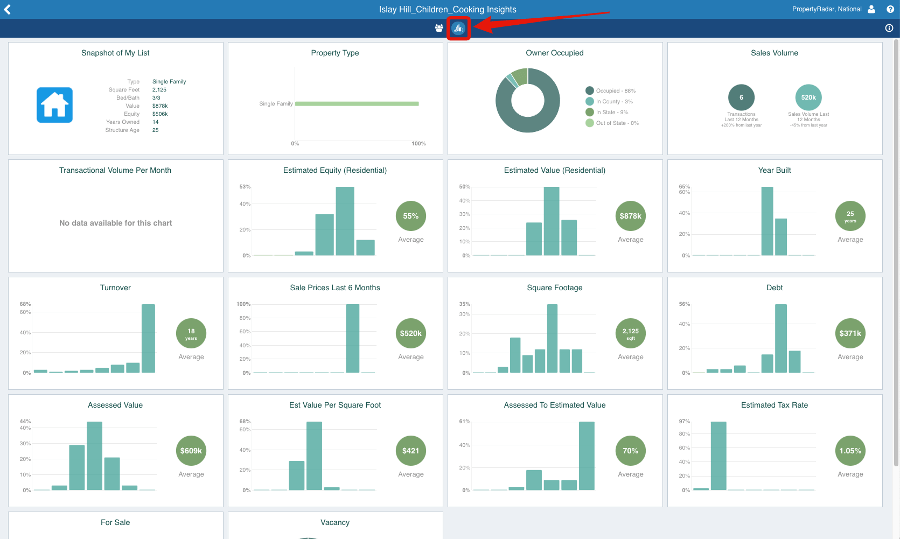Open the help question mark icon
Image resolution: width=902 pixels, height=539 pixels.
tap(890, 9)
